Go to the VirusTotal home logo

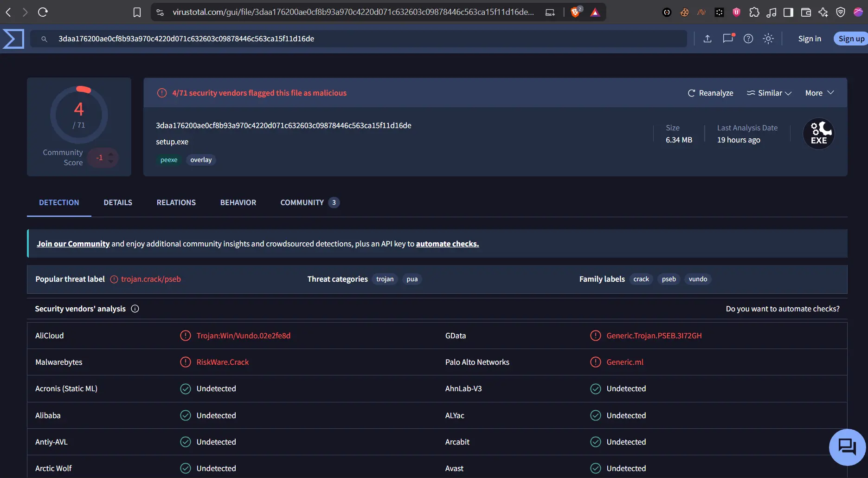pos(13,39)
